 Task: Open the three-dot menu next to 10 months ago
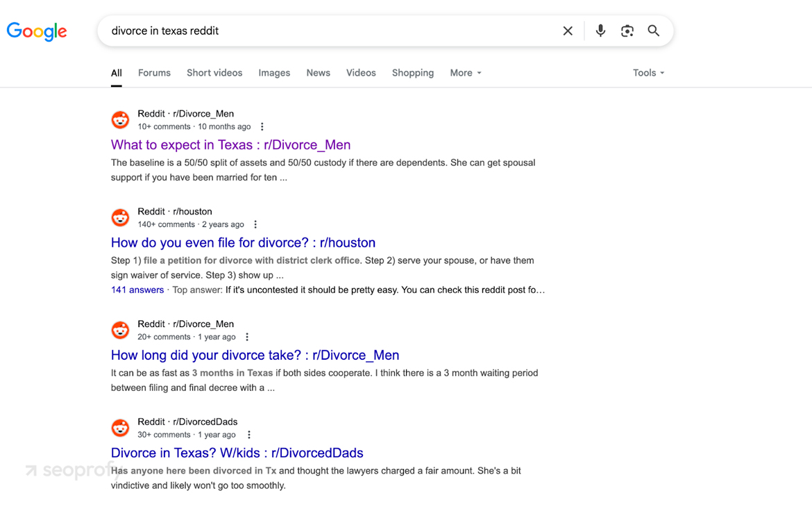click(x=262, y=126)
